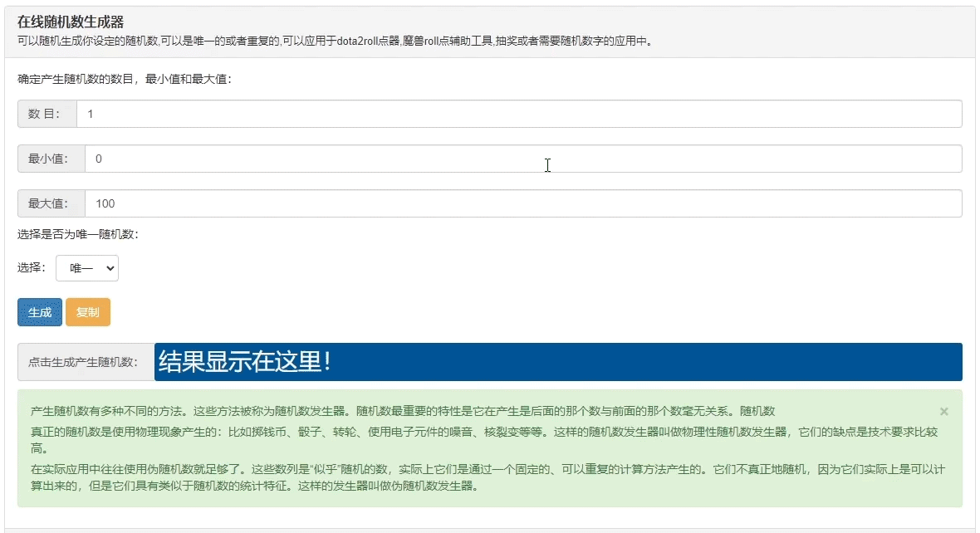980x533 pixels.
Task: Click the 生成 (Generate) button
Action: [39, 312]
